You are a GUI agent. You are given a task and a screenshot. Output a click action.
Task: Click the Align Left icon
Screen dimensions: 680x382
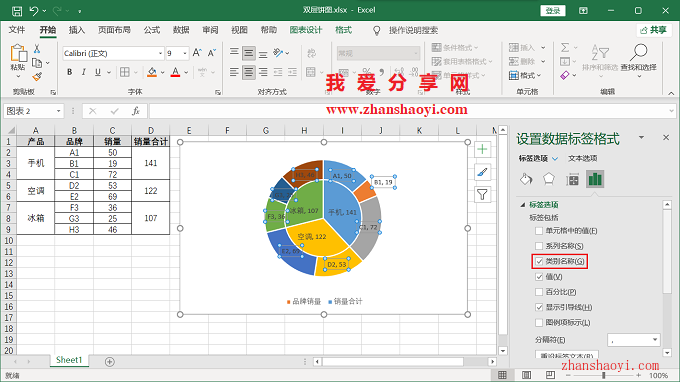(x=234, y=72)
